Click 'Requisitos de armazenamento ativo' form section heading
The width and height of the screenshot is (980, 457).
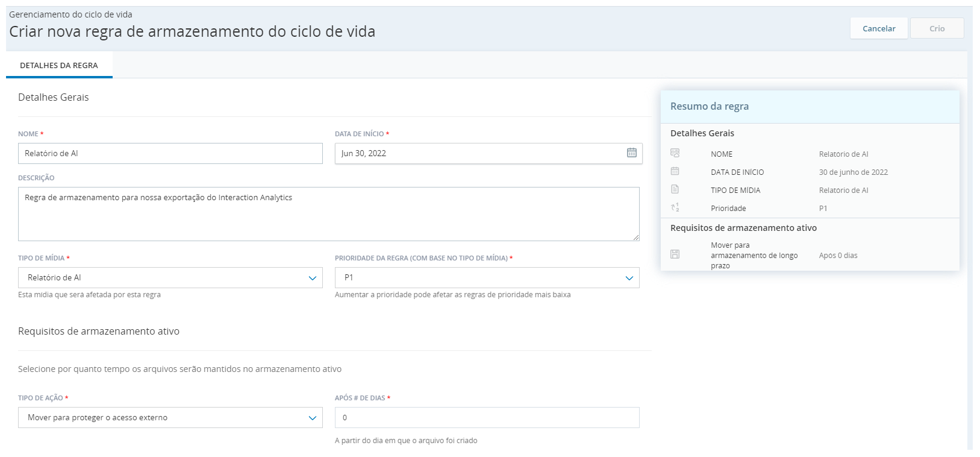(x=99, y=331)
